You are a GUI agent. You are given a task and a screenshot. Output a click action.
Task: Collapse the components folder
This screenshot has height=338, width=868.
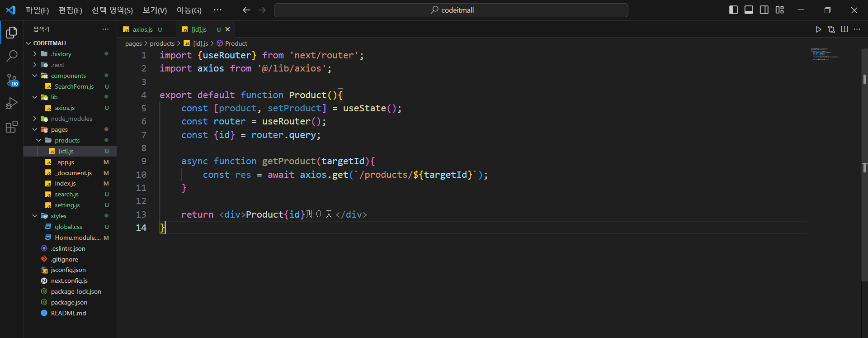tap(70, 76)
